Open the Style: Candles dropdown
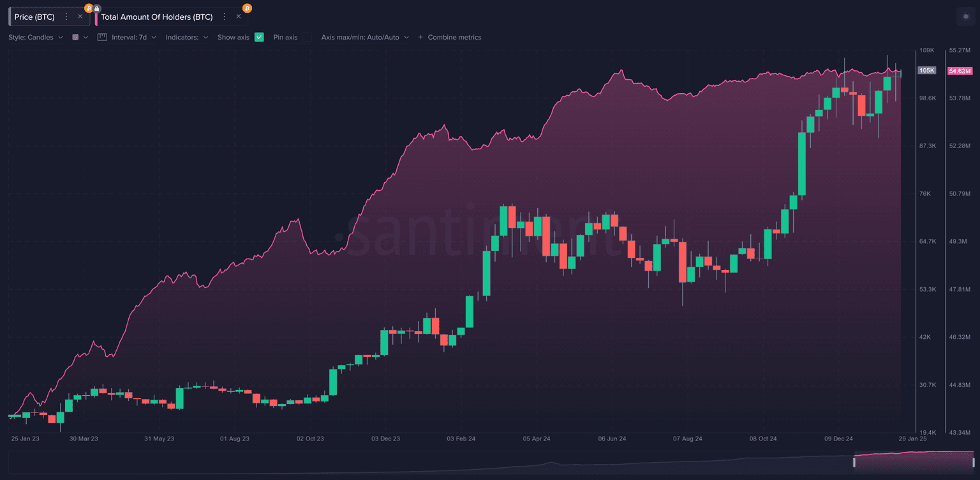980x480 pixels. pyautogui.click(x=36, y=37)
